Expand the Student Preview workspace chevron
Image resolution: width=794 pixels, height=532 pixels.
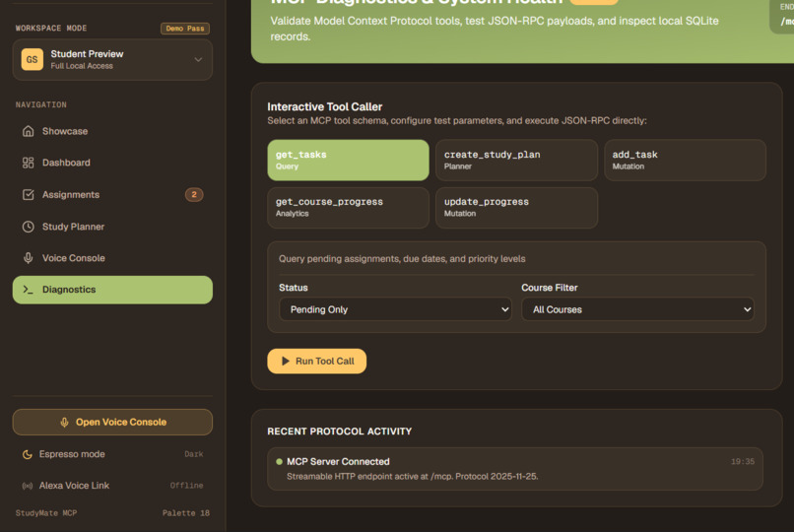(x=198, y=59)
